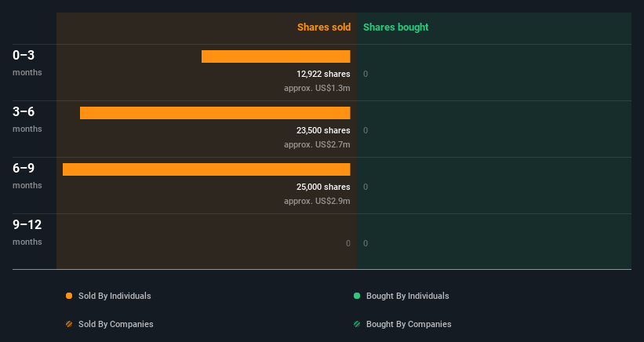
Task: Click the striped Bought By Companies legend icon
Action: [x=357, y=324]
